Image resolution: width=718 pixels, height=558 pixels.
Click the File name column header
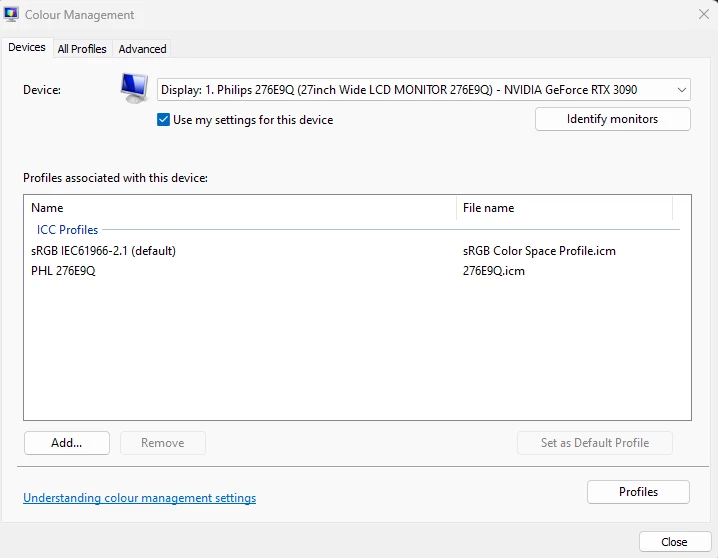click(x=565, y=208)
